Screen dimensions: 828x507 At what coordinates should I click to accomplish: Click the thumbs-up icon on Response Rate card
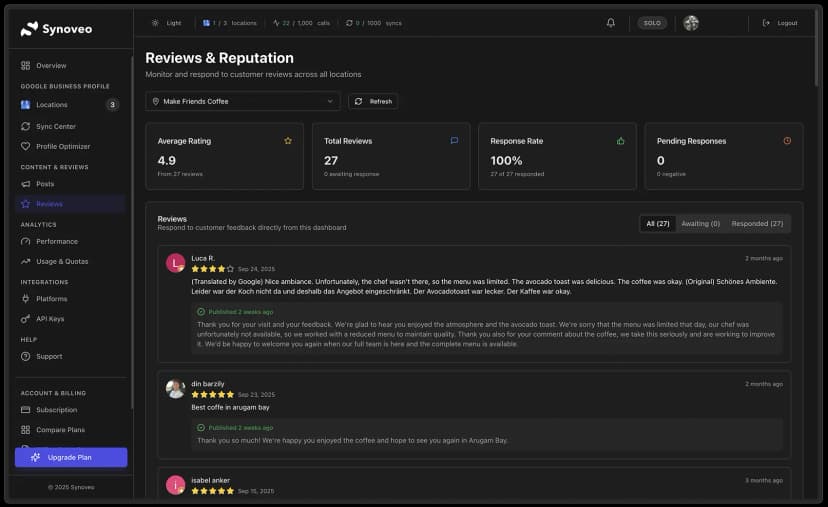pyautogui.click(x=621, y=141)
